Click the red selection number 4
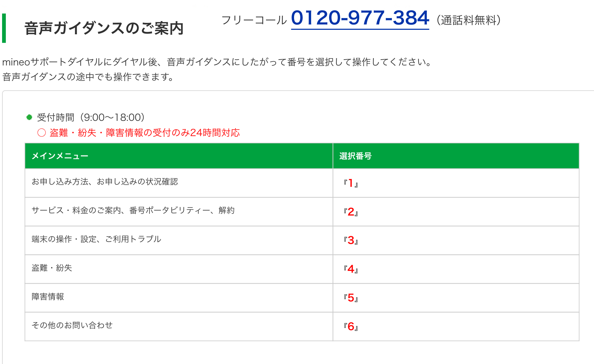This screenshot has width=594, height=364. [351, 269]
